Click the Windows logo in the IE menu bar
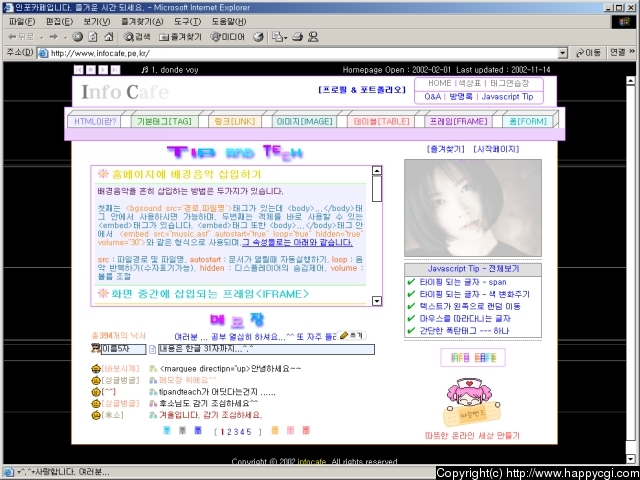 tap(624, 22)
